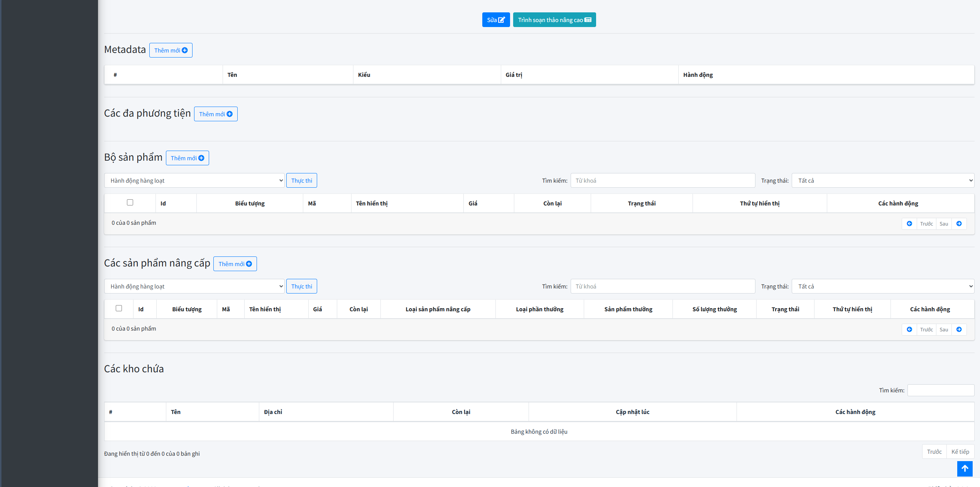Click scroll-to-top arrow button
This screenshot has width=980, height=487.
pyautogui.click(x=965, y=468)
